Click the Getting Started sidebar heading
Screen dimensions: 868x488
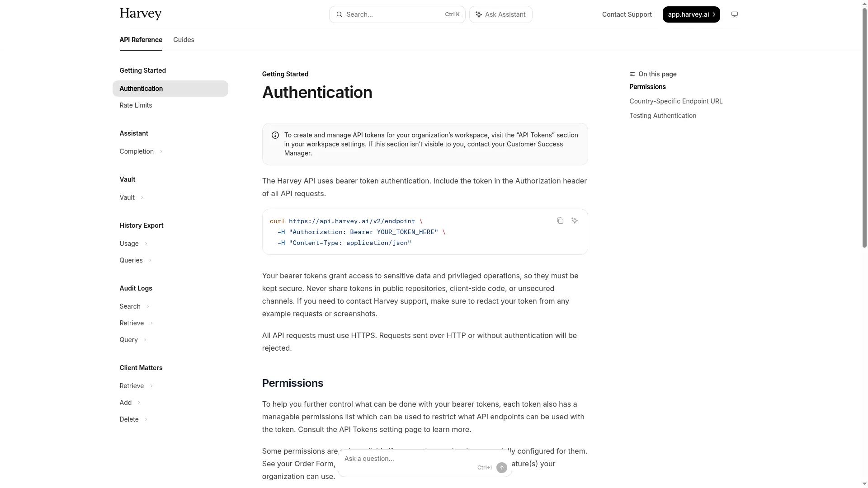pyautogui.click(x=143, y=70)
